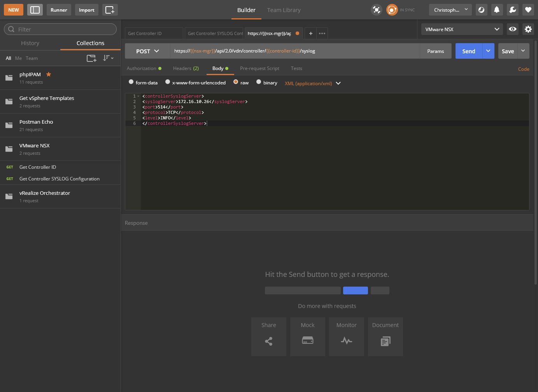Click the environment quick look eye icon
Screen dimensions: 538x392
pos(512,29)
